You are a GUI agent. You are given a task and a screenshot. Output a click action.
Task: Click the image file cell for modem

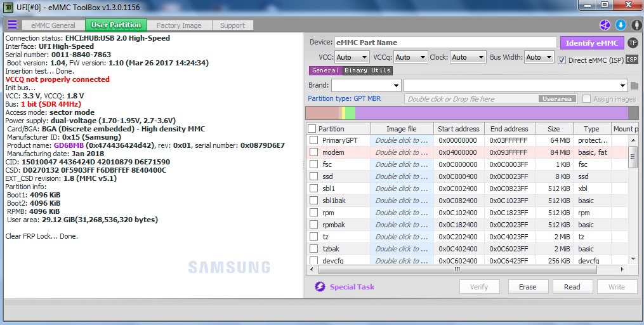(402, 152)
